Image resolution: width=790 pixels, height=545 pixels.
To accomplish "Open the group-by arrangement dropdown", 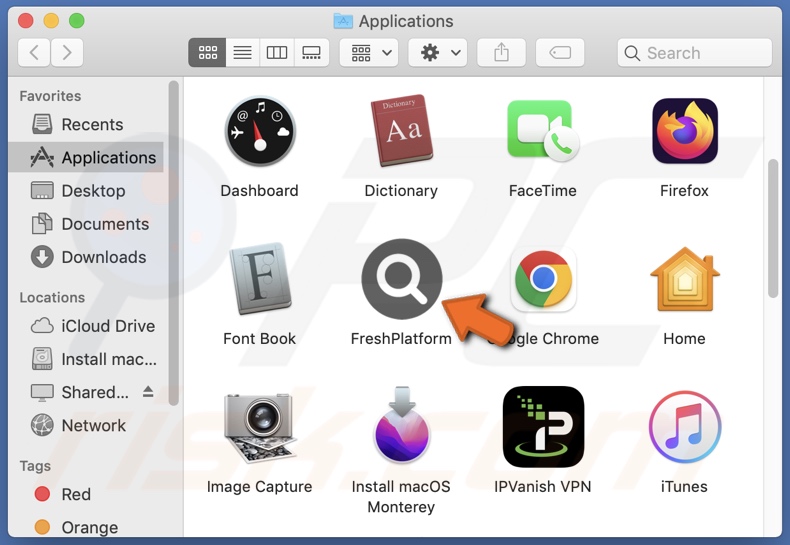I will coord(369,52).
